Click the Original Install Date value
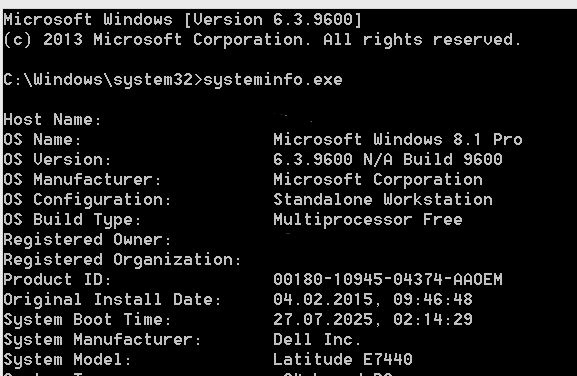The height and width of the screenshot is (376, 577). [x=373, y=299]
